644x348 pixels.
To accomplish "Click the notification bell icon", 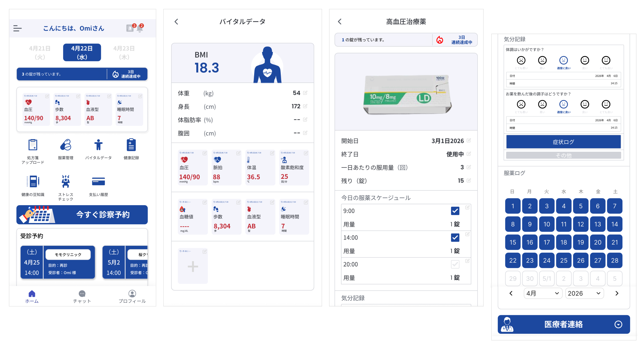I will 140,29.
